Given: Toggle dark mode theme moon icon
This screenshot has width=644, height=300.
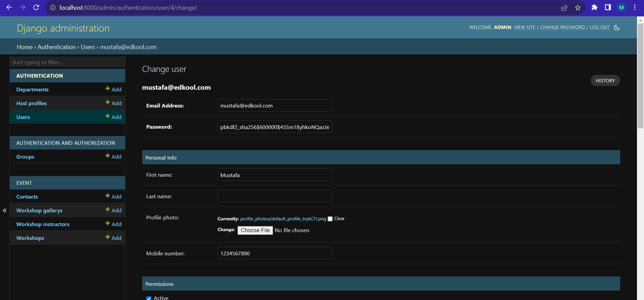Looking at the screenshot, I should point(617,28).
